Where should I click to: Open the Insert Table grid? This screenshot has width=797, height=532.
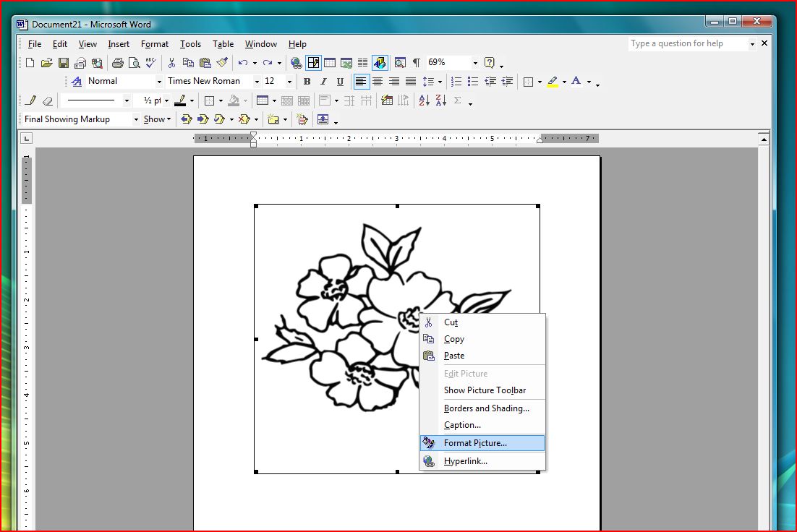(x=330, y=63)
